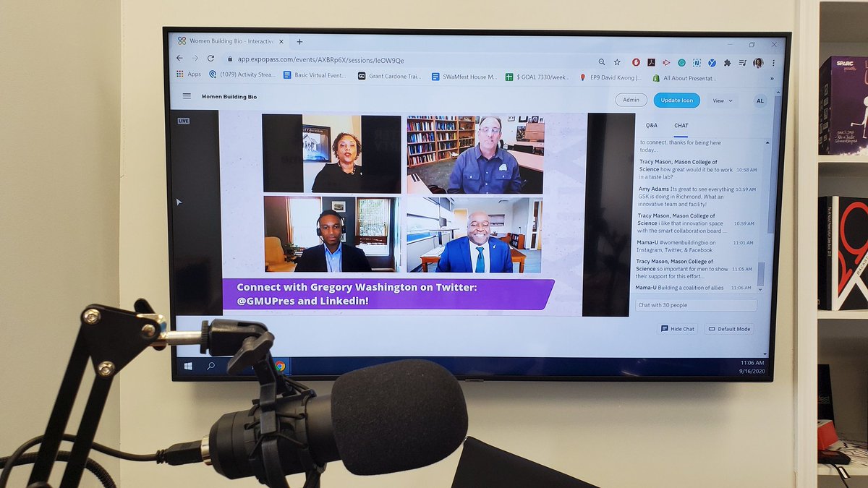Click the Default Mode button
868x488 pixels.
(729, 329)
